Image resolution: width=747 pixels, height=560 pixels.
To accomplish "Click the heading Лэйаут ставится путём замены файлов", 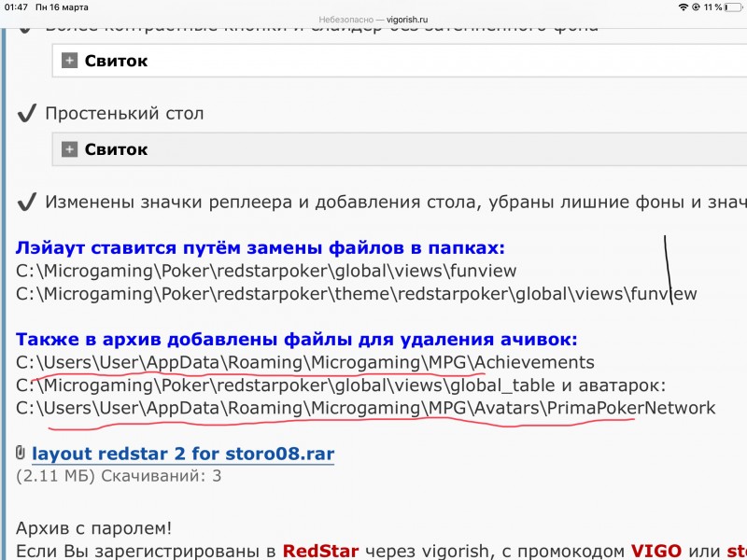I will pos(260,248).
